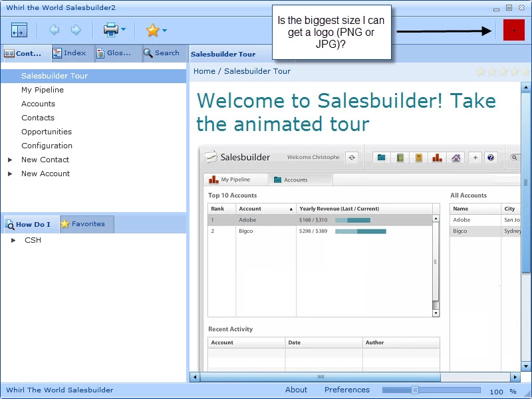The height and width of the screenshot is (399, 532).
Task: Click the Name column header in All Accounts
Action: 475,209
